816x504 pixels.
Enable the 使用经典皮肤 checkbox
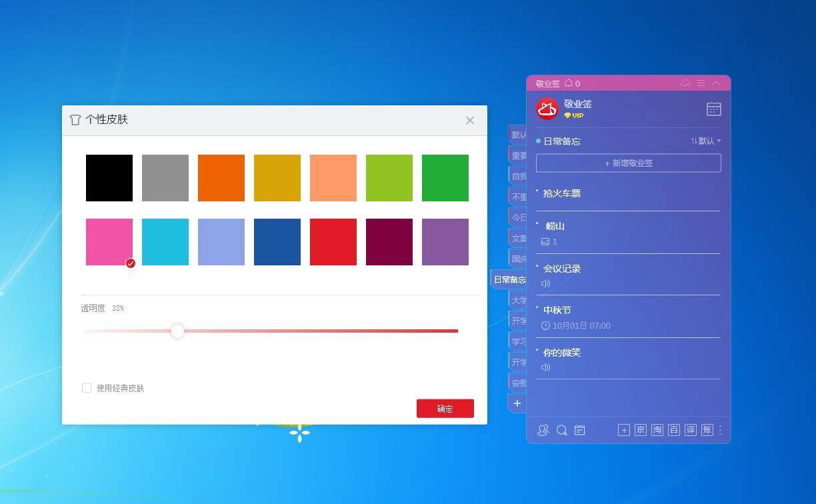(x=87, y=388)
